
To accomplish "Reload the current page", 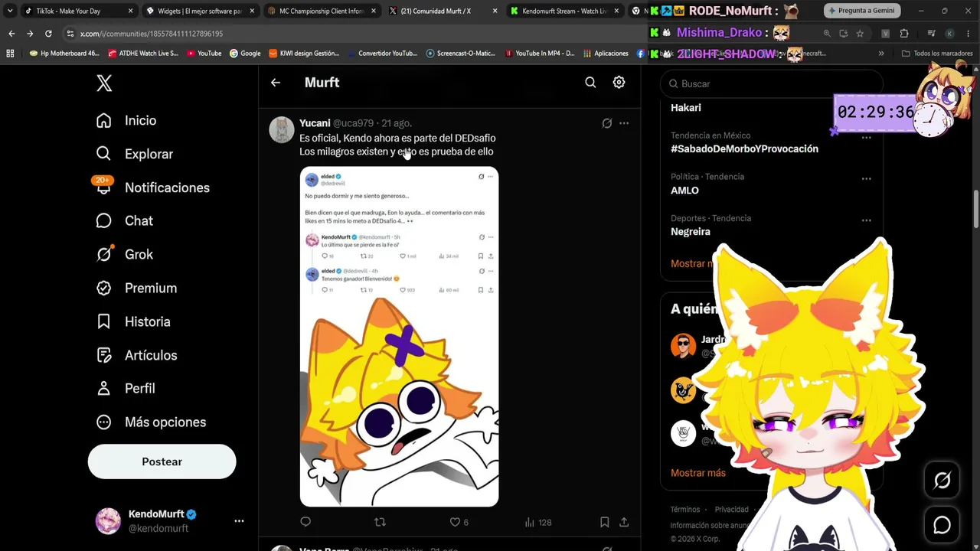I will pos(48,34).
